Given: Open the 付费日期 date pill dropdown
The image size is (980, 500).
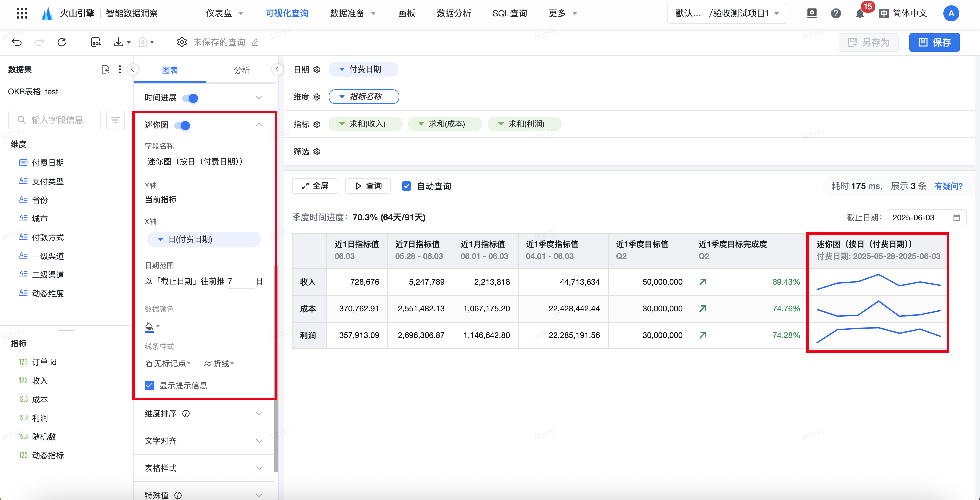Looking at the screenshot, I should (x=363, y=69).
